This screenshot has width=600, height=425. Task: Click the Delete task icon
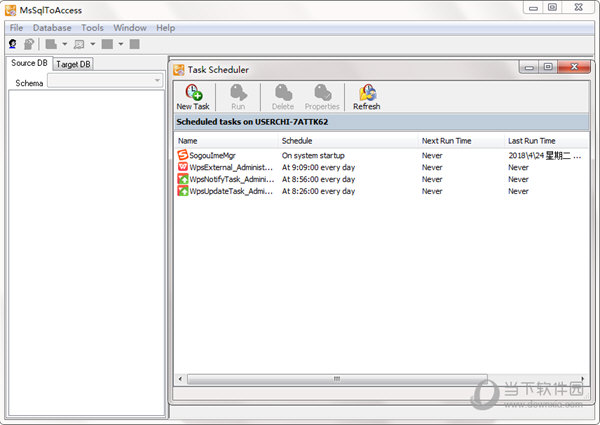(x=283, y=96)
